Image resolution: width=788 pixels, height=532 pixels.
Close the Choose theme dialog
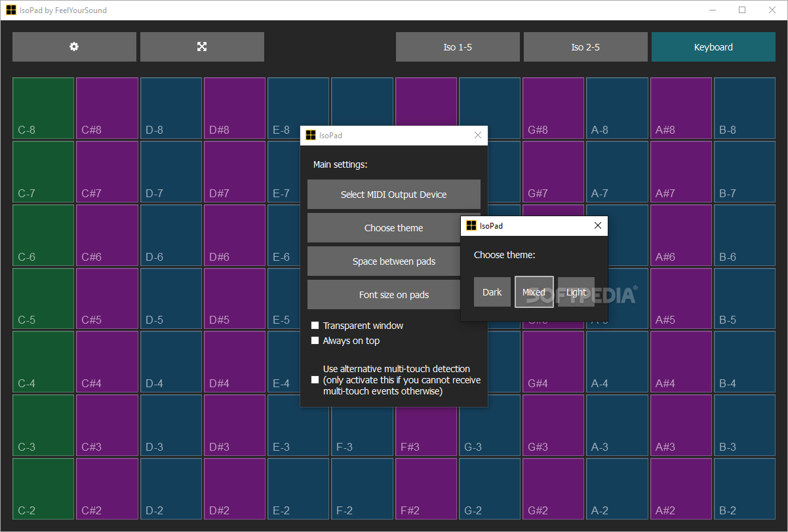click(x=597, y=225)
